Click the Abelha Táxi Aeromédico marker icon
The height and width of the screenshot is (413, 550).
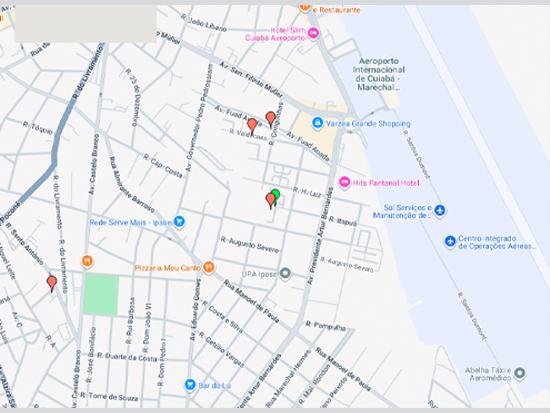520,373
